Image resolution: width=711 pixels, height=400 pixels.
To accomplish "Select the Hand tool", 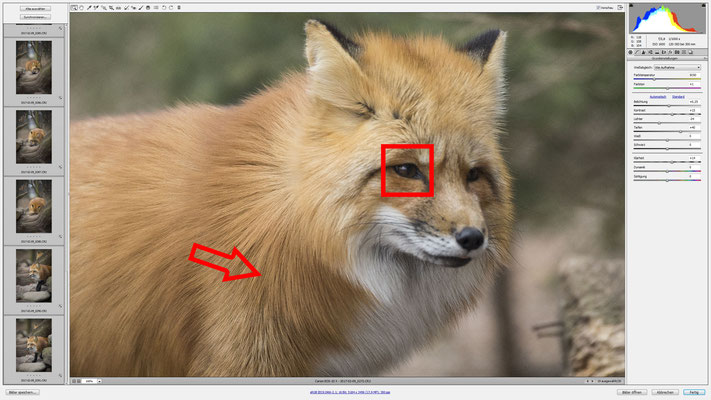I will tap(82, 8).
